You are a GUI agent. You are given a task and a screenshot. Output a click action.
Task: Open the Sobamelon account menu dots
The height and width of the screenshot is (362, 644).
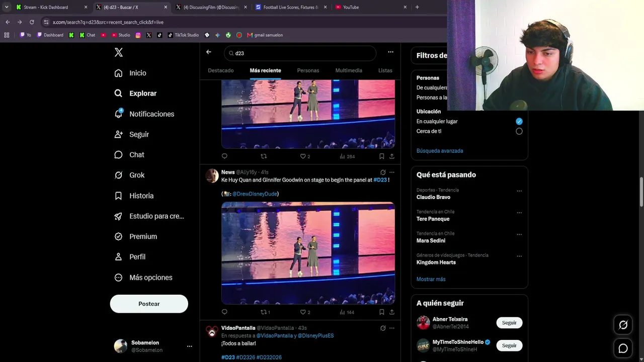click(190, 346)
